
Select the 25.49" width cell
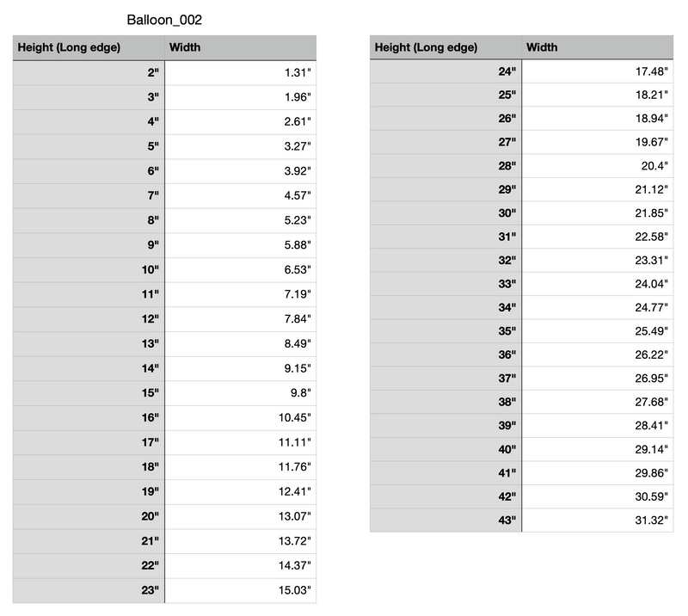pyautogui.click(x=598, y=331)
